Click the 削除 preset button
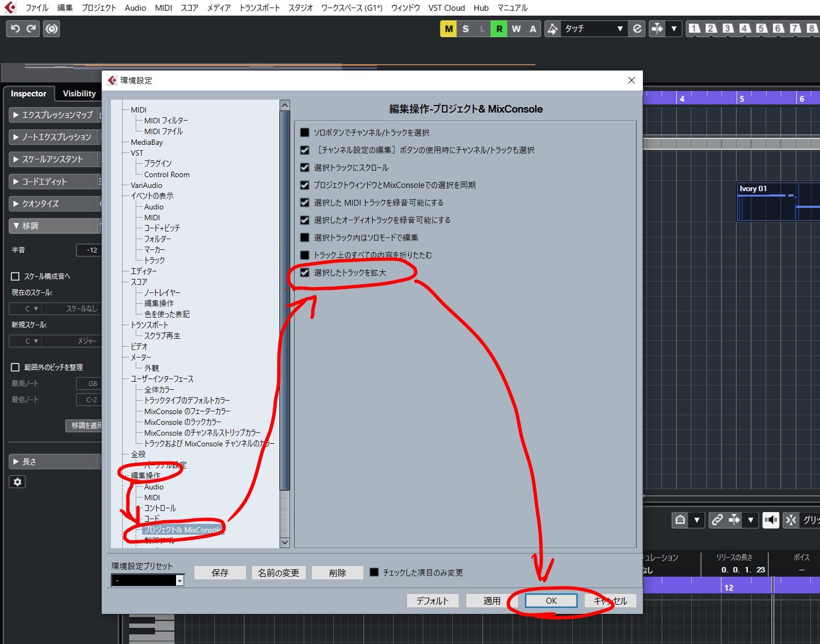The image size is (820, 644). (x=338, y=572)
